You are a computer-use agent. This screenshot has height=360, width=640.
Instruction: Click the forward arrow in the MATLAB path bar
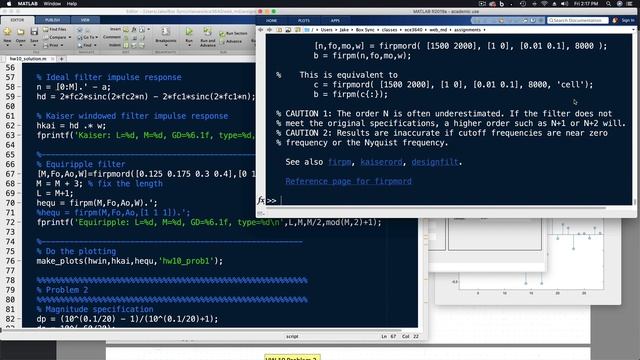pyautogui.click(x=269, y=30)
